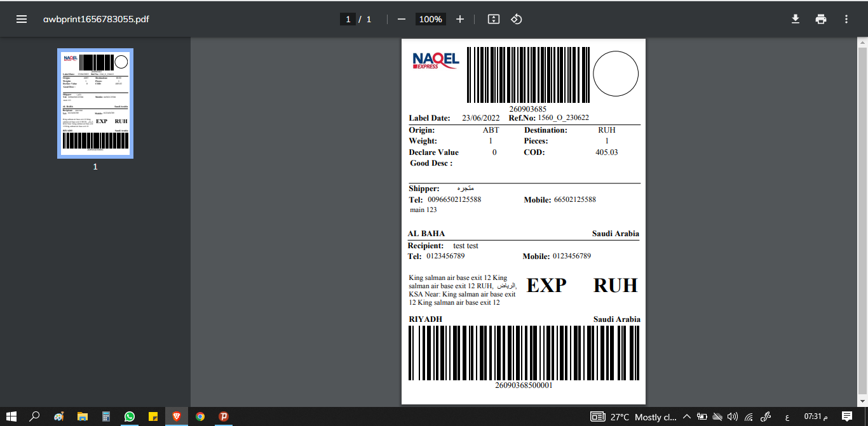Switch to the Brave browser taskbar icon
Screen dimensions: 868x426
[x=177, y=416]
